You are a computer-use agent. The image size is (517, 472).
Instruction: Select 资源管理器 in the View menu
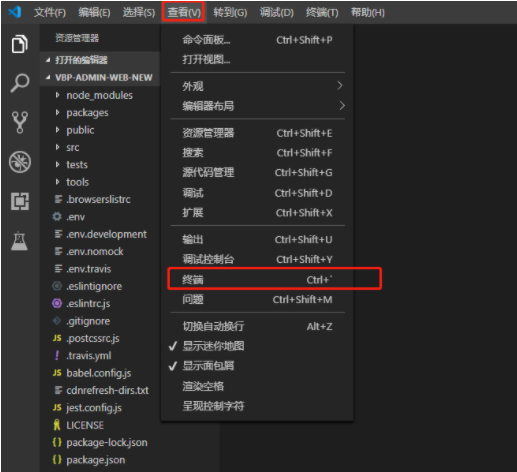pyautogui.click(x=257, y=133)
